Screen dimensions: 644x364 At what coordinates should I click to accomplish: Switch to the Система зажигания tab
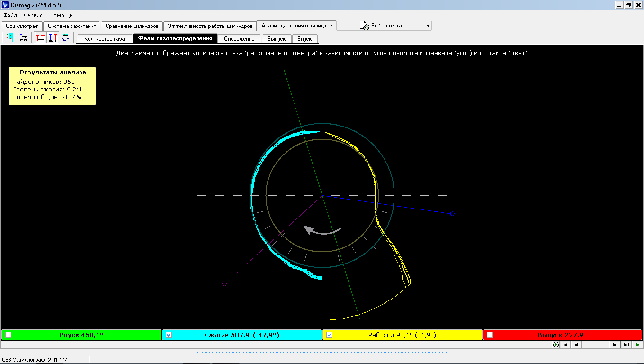pos(72,26)
